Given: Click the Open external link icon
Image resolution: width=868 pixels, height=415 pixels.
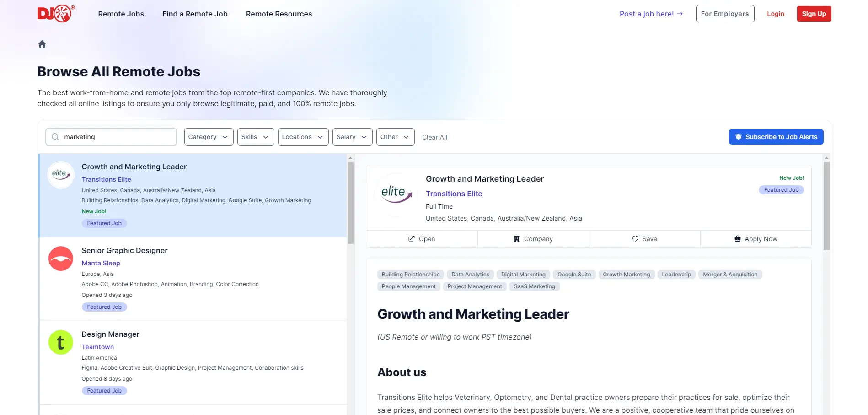Looking at the screenshot, I should [x=412, y=239].
